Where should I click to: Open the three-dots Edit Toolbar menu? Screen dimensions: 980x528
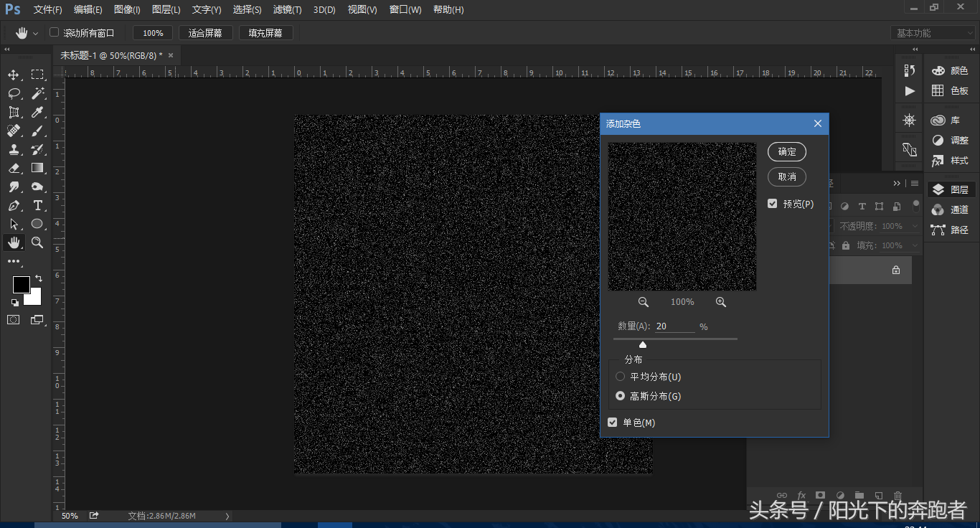[x=14, y=262]
